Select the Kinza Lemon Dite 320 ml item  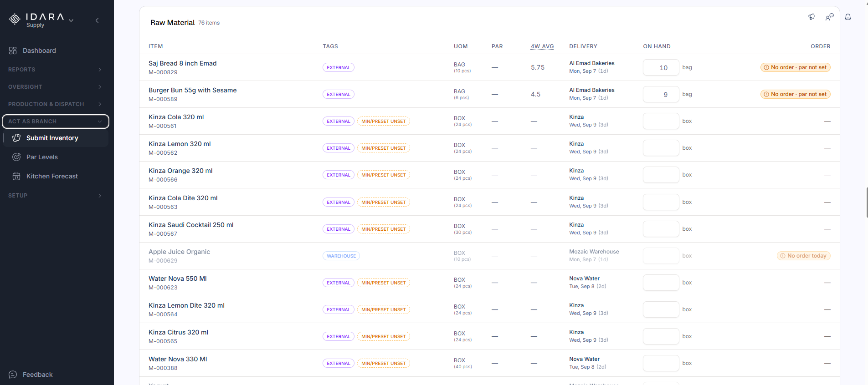tap(186, 305)
